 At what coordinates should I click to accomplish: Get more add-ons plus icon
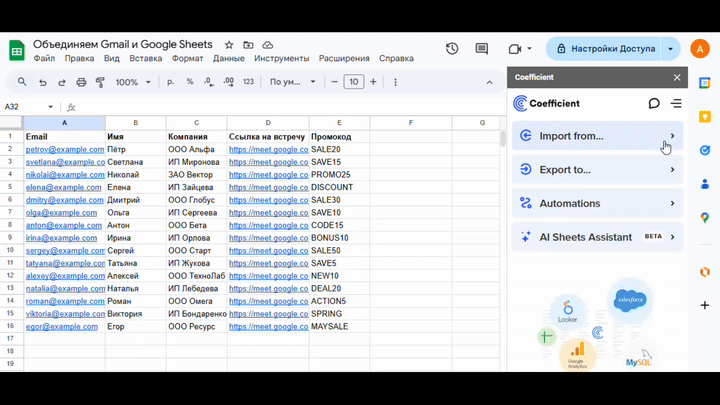pos(705,305)
